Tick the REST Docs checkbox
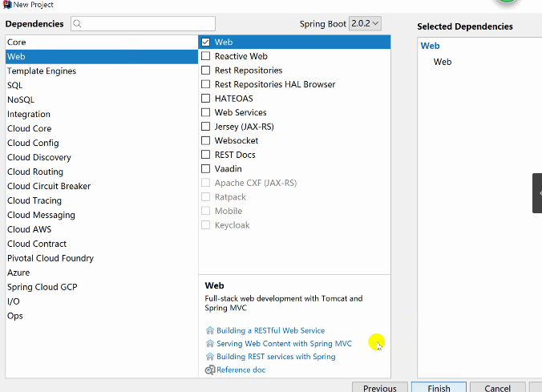The image size is (542, 392). [206, 155]
